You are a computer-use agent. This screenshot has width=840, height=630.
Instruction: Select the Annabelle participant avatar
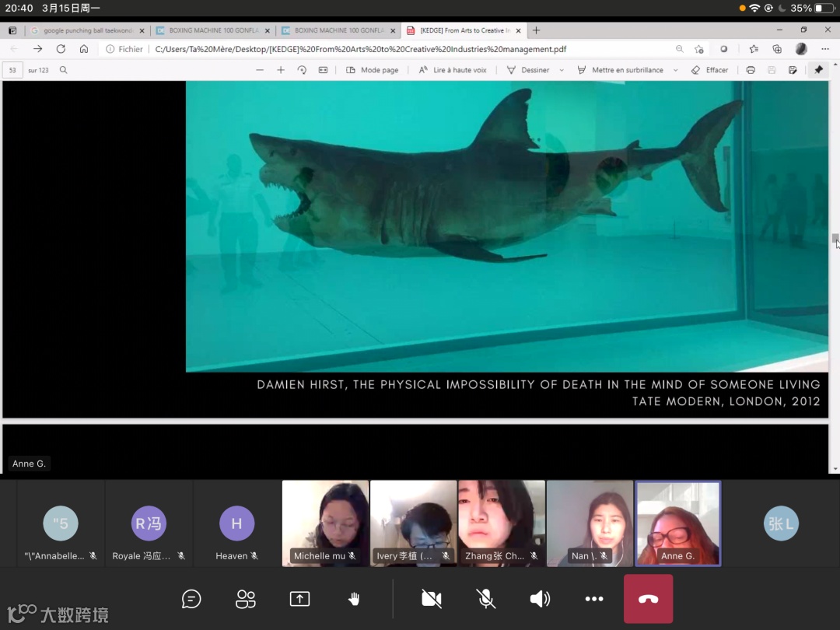[x=61, y=523]
